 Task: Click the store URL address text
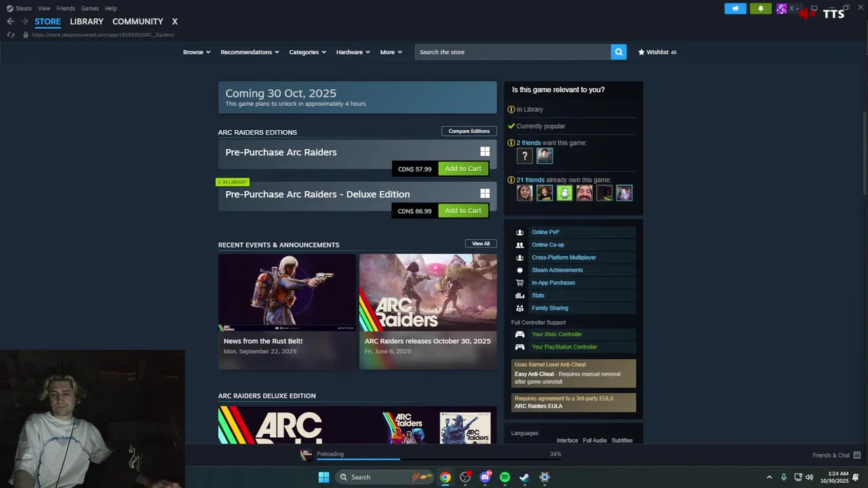coord(103,35)
